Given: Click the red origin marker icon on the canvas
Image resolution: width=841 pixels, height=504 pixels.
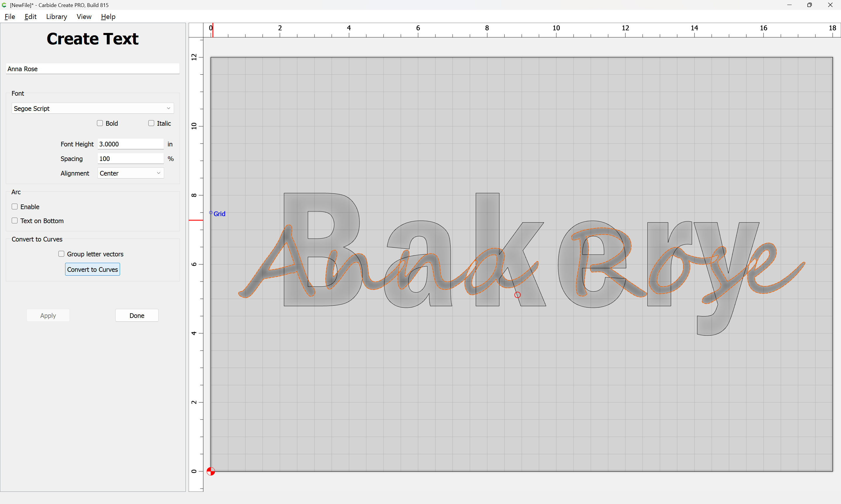Looking at the screenshot, I should tap(211, 471).
